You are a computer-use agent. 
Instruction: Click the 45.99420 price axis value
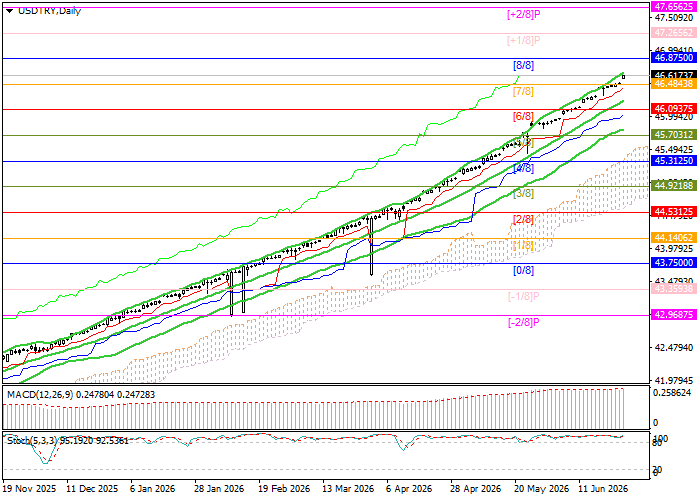[x=674, y=117]
